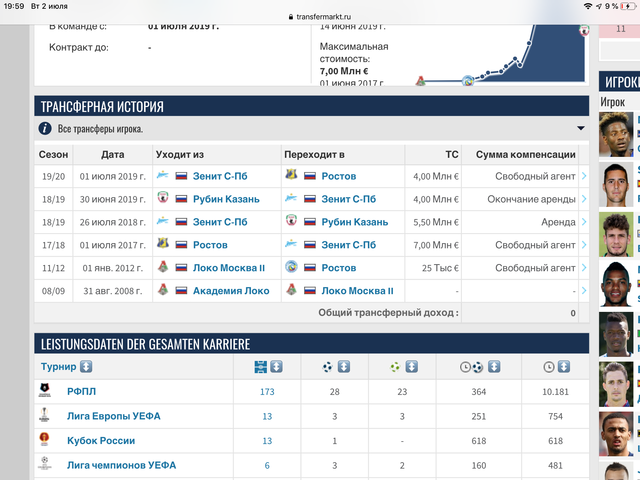Open the Кубок России cup logo
The height and width of the screenshot is (480, 640).
coord(44,439)
